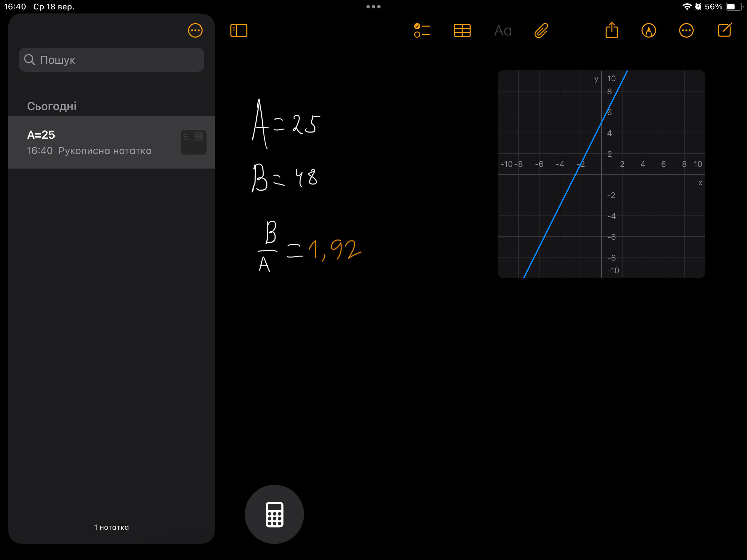Image resolution: width=747 pixels, height=560 pixels.
Task: Open the Aa text format options
Action: click(503, 31)
